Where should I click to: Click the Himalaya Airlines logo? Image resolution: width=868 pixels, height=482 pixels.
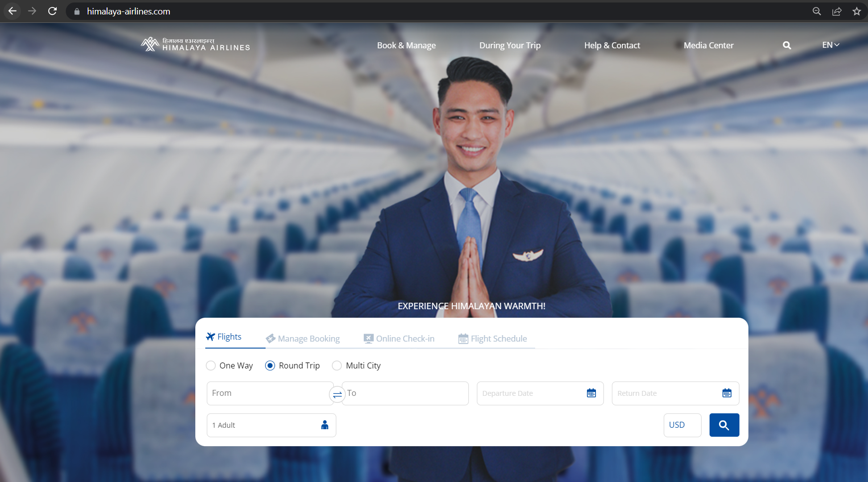coord(195,44)
